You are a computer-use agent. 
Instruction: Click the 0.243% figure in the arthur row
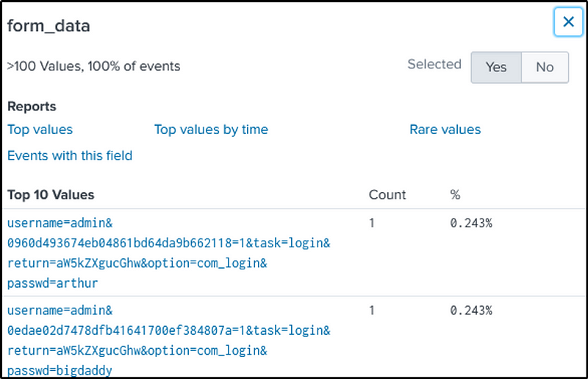[471, 222]
